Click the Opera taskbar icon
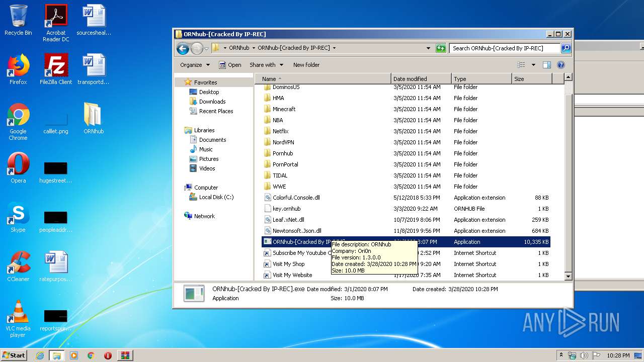Viewport: 644px width, 362px height. (108, 355)
